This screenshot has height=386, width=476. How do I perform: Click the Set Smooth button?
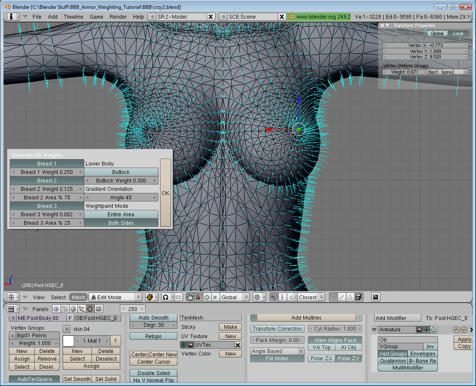coord(77,379)
